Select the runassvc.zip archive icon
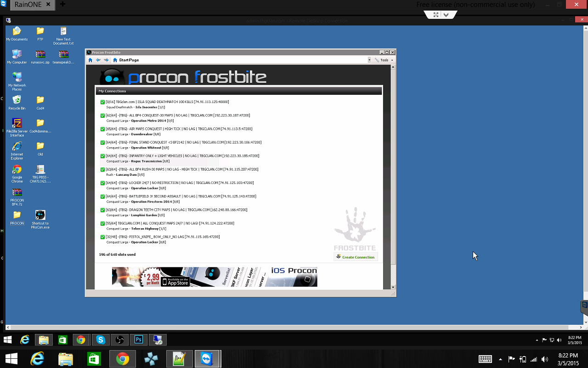This screenshot has height=368, width=588. pos(40,57)
